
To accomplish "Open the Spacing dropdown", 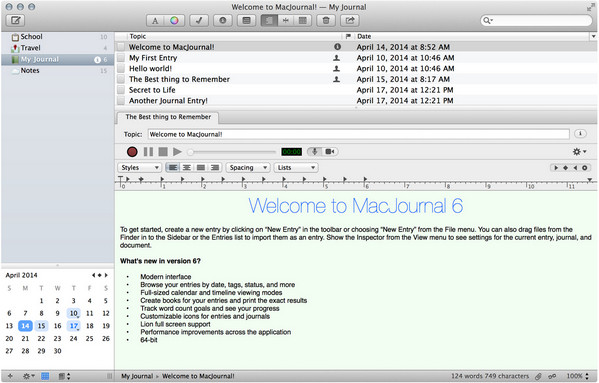I will tap(248, 168).
